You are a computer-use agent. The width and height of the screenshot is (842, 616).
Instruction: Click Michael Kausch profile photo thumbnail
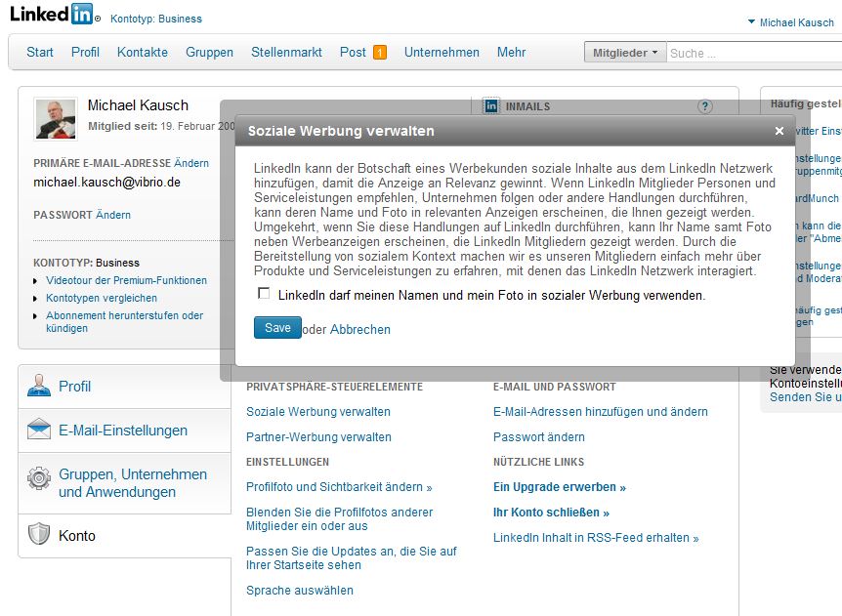click(x=56, y=119)
